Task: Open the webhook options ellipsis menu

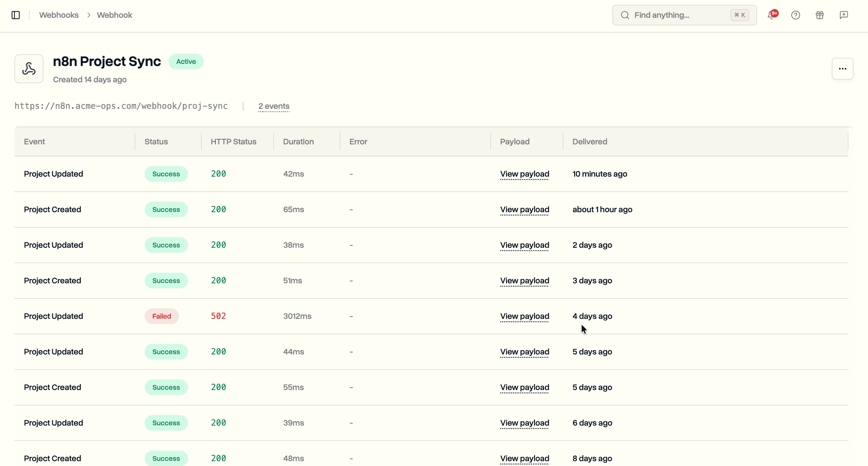Action: click(842, 68)
